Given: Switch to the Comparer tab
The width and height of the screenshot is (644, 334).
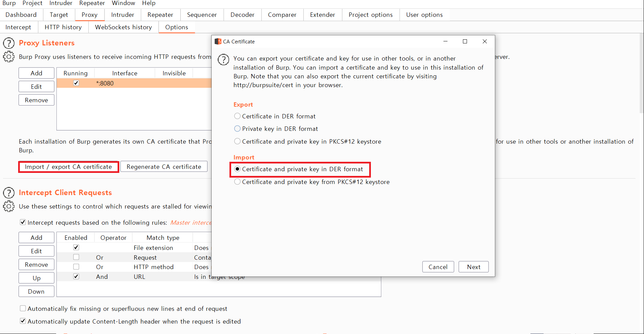Looking at the screenshot, I should tap(282, 15).
